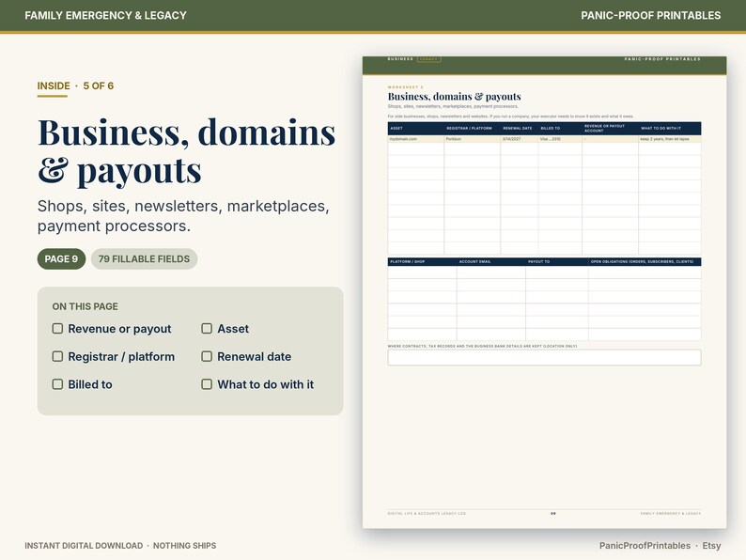Check the 'Billed to' checkbox
The height and width of the screenshot is (560, 746).
pyautogui.click(x=57, y=384)
